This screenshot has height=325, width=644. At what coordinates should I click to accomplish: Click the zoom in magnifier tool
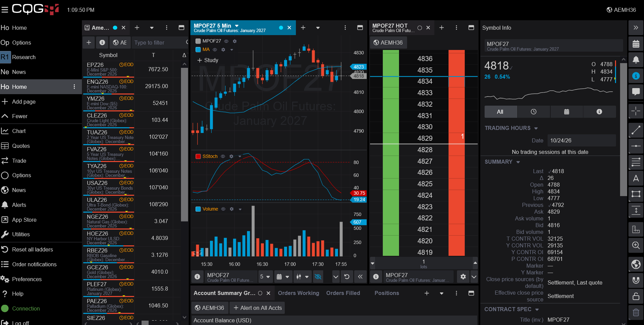tap(636, 245)
